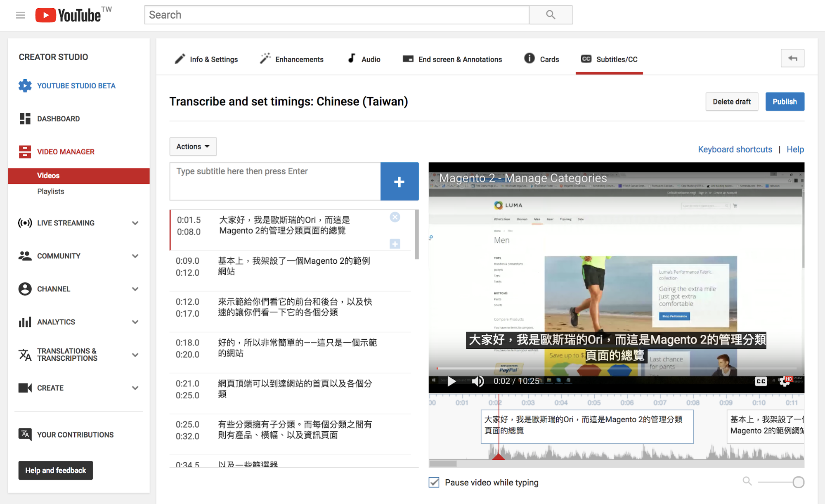Screen dimensions: 825x504
Task: Switch to End screen & Annotations tab
Action: 452,59
